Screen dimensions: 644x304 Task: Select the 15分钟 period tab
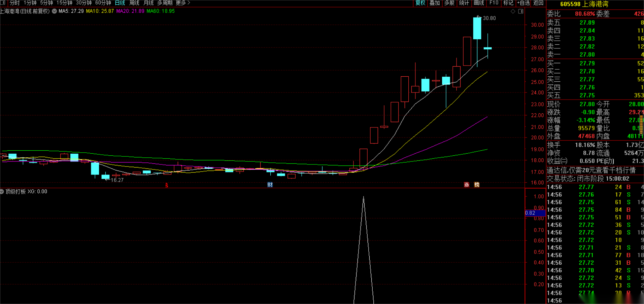point(64,3)
